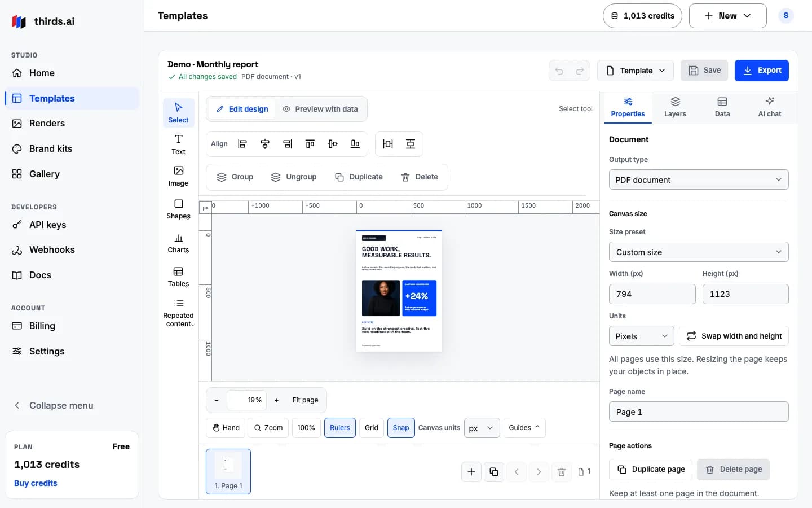
Task: Click the Width (px) field
Action: pyautogui.click(x=652, y=294)
